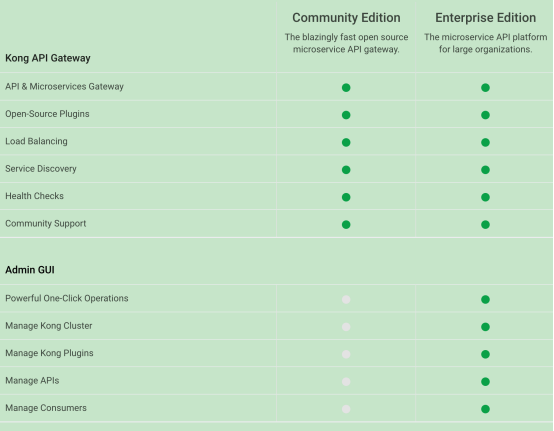The height and width of the screenshot is (431, 554).
Task: Click the Powerful One-Click Operations row label
Action: click(x=67, y=299)
